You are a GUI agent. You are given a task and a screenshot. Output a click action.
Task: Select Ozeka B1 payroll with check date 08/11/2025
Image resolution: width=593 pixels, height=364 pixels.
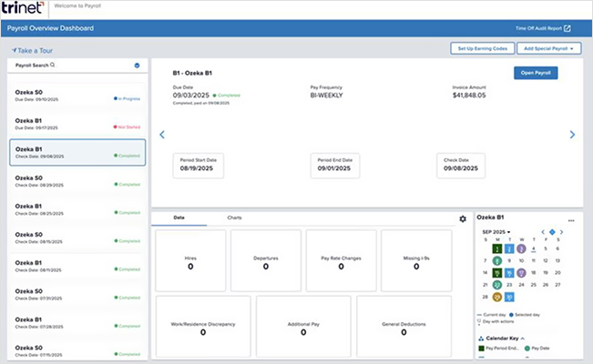coord(77,266)
